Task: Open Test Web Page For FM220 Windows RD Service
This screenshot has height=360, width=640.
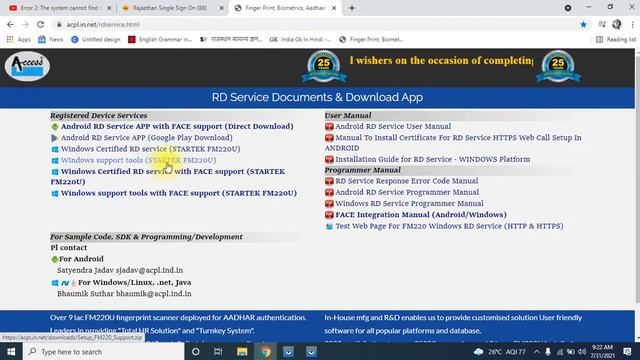Action: pos(449,226)
